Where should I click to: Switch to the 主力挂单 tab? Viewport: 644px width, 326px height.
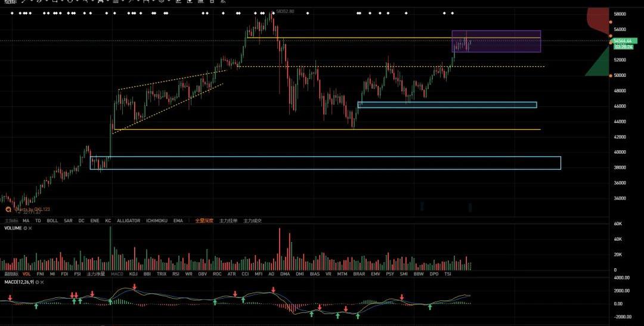pyautogui.click(x=228, y=221)
